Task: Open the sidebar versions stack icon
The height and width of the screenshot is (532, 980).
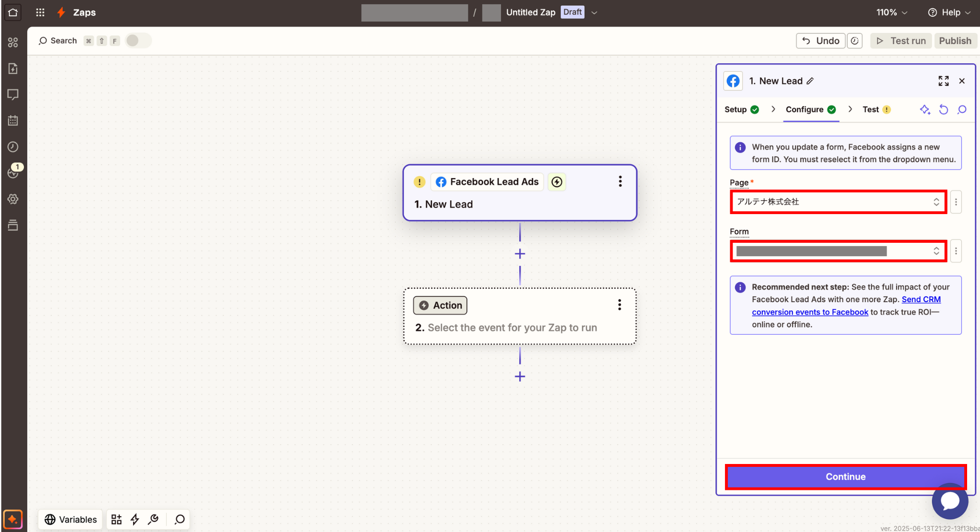Action: pos(13,225)
